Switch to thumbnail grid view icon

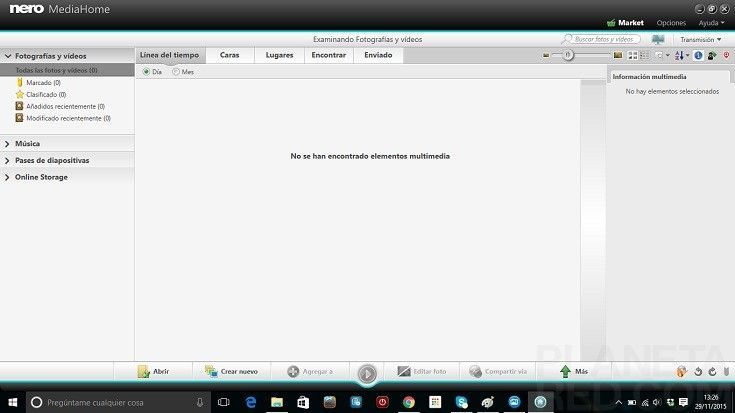[x=632, y=55]
